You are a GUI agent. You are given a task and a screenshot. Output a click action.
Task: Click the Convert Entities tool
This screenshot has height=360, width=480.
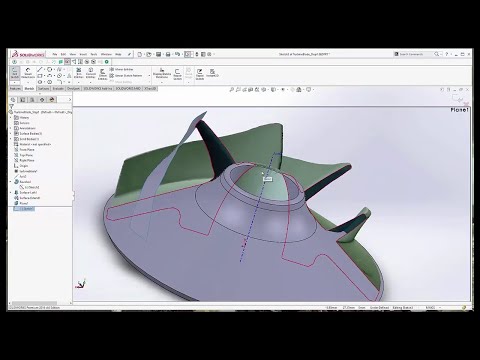pyautogui.click(x=91, y=73)
